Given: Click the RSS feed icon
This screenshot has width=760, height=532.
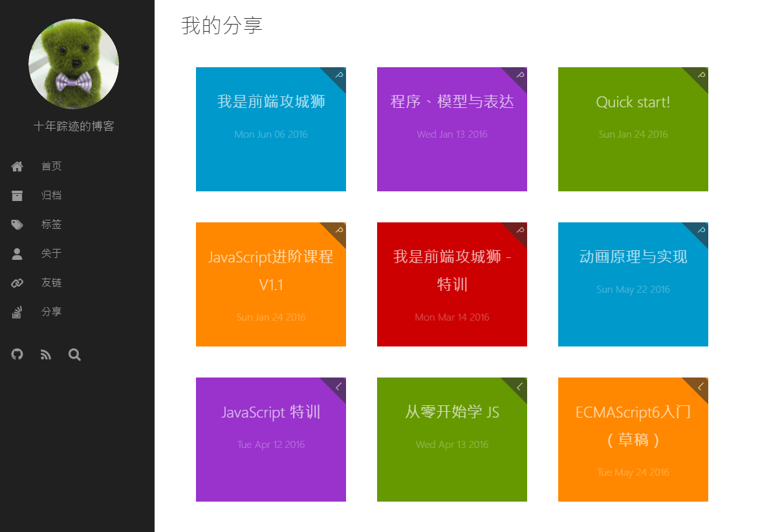Looking at the screenshot, I should tap(46, 354).
